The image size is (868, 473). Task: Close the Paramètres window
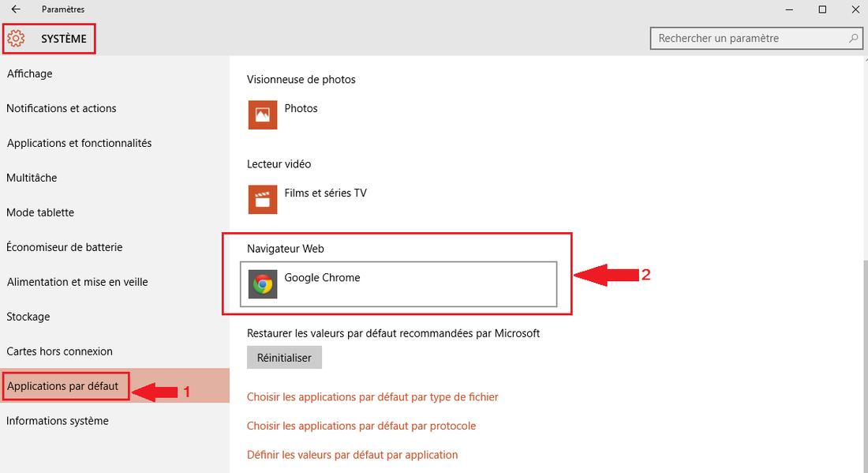[855, 9]
